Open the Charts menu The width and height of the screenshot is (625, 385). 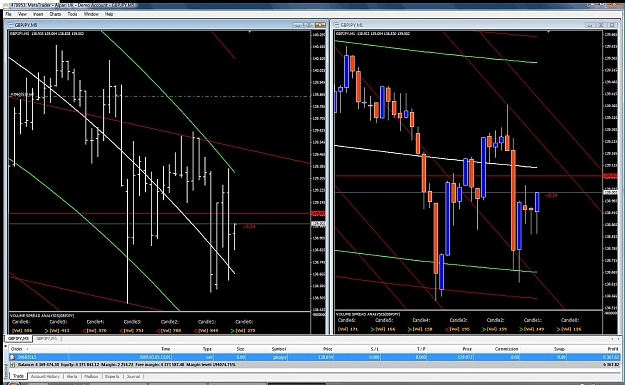coord(55,14)
